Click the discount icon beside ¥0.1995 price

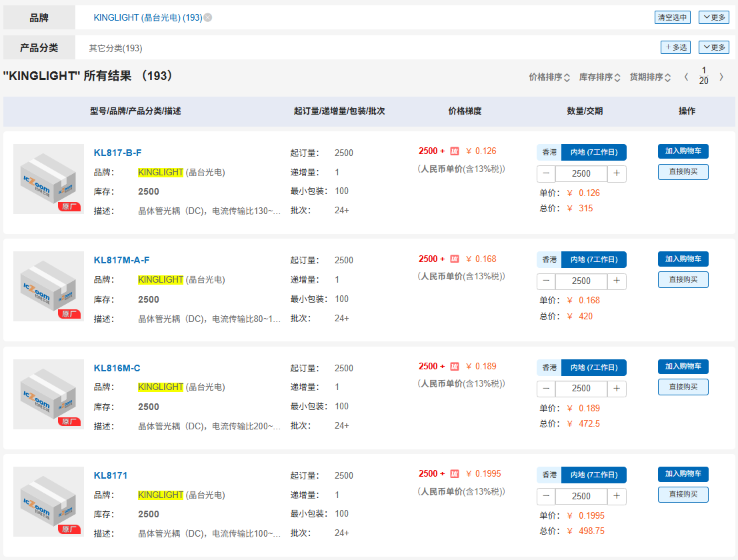(454, 473)
